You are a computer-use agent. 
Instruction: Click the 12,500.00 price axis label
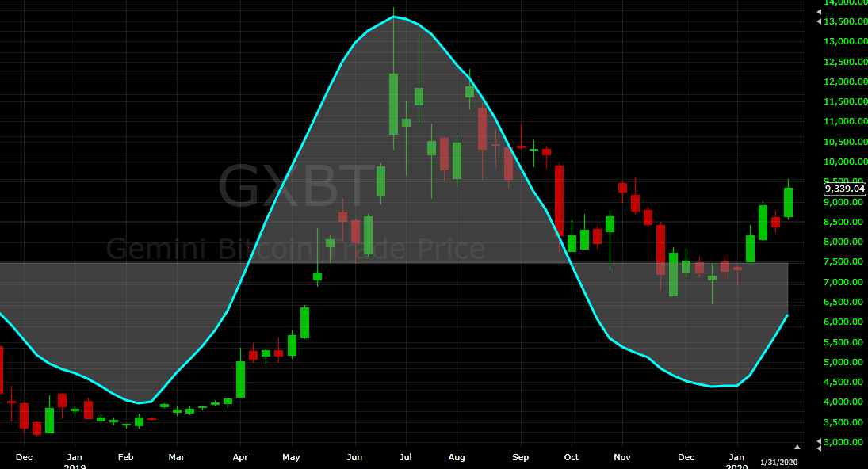coord(846,62)
